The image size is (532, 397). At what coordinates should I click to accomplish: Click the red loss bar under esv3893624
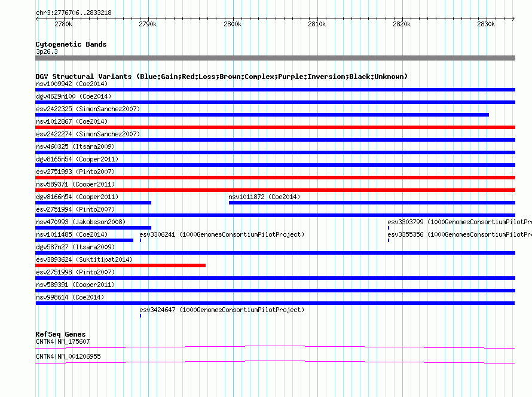point(120,265)
